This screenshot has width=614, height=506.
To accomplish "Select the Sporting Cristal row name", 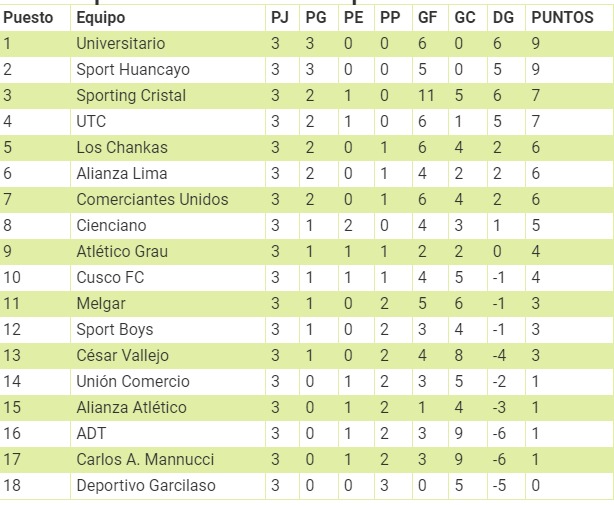I will [131, 96].
